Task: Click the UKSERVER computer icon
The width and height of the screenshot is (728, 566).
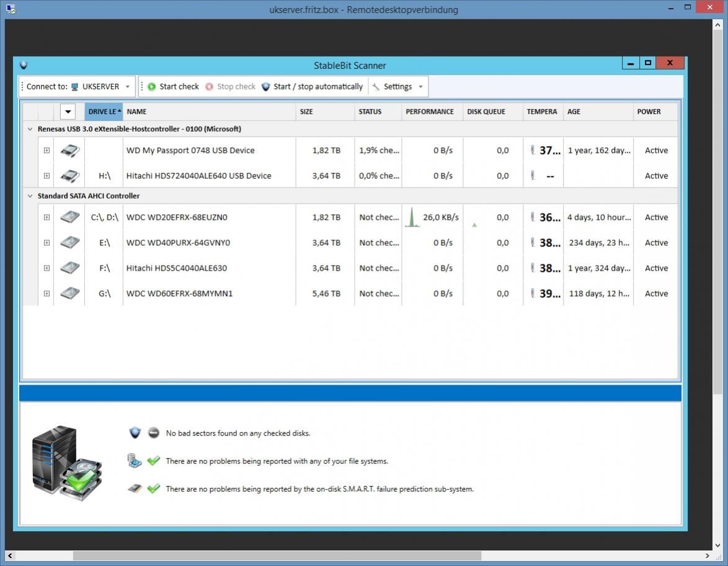Action: tap(75, 87)
